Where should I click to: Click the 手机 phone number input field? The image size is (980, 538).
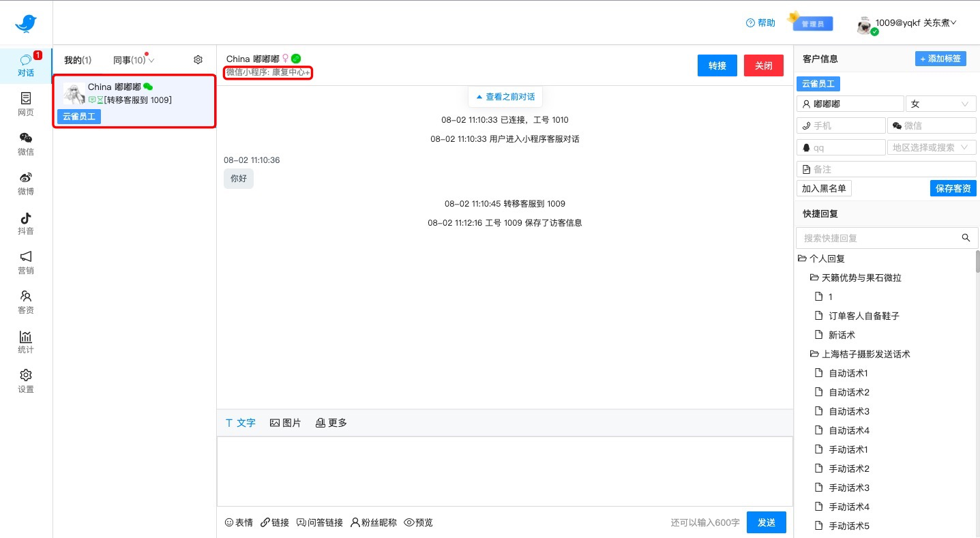tap(841, 125)
